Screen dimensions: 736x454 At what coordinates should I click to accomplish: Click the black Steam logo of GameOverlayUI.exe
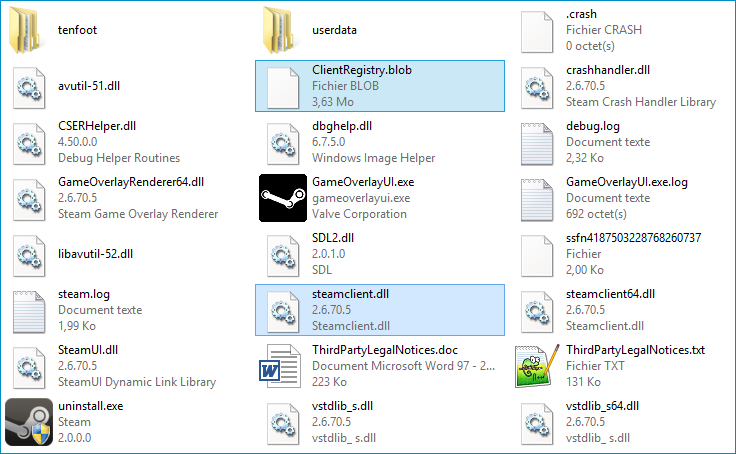tap(283, 198)
